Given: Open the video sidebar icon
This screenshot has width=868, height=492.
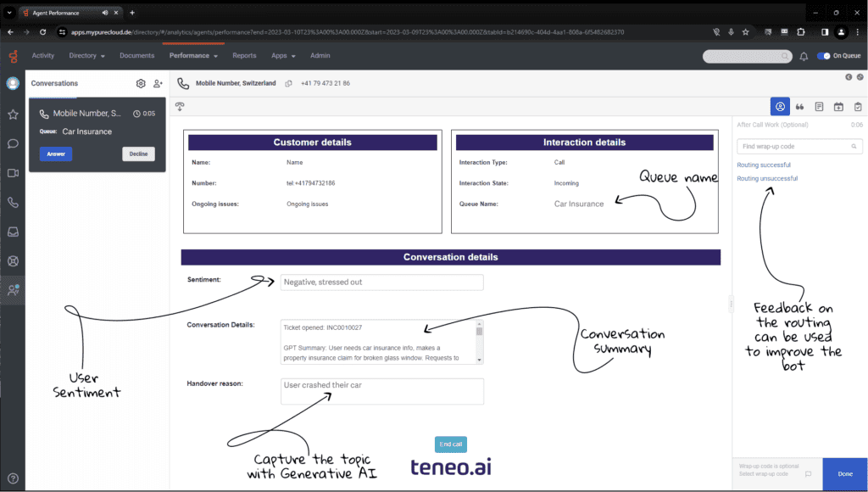Looking at the screenshot, I should pos(13,173).
